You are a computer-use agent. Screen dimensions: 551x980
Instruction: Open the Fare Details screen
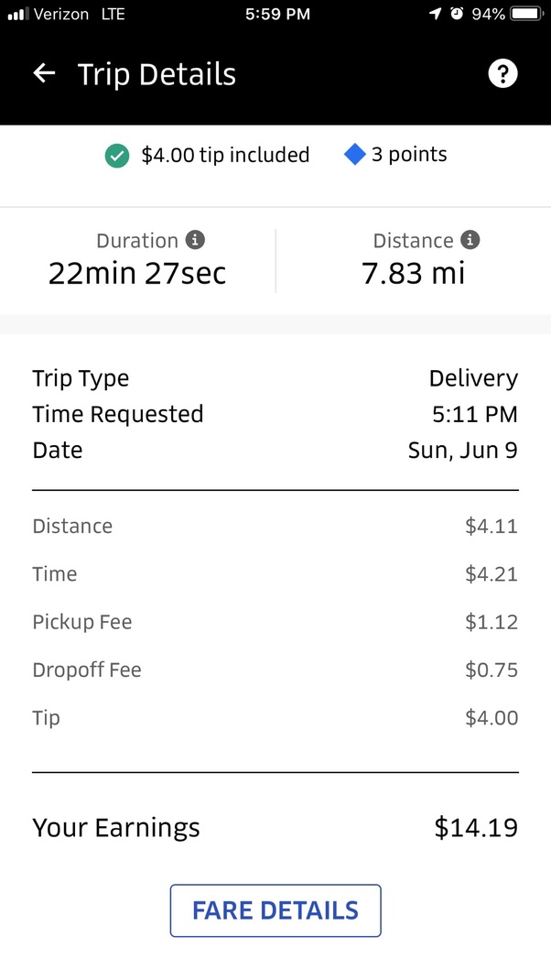[275, 910]
